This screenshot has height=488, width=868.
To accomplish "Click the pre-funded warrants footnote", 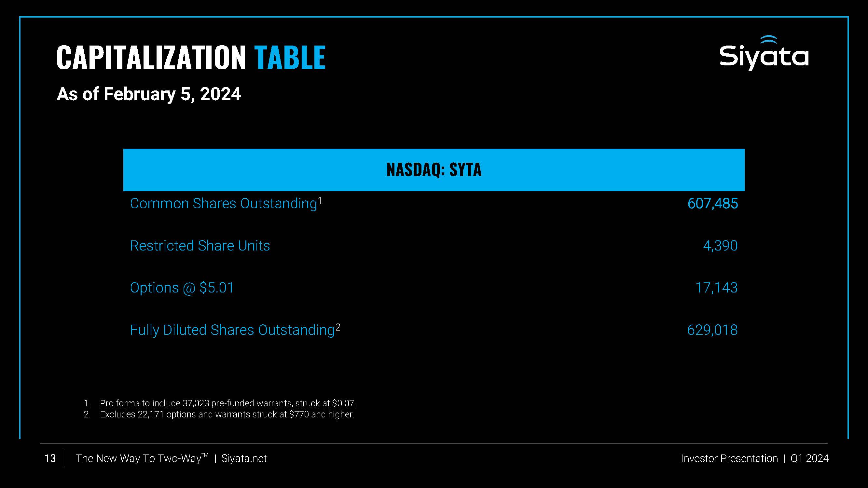I will point(227,403).
